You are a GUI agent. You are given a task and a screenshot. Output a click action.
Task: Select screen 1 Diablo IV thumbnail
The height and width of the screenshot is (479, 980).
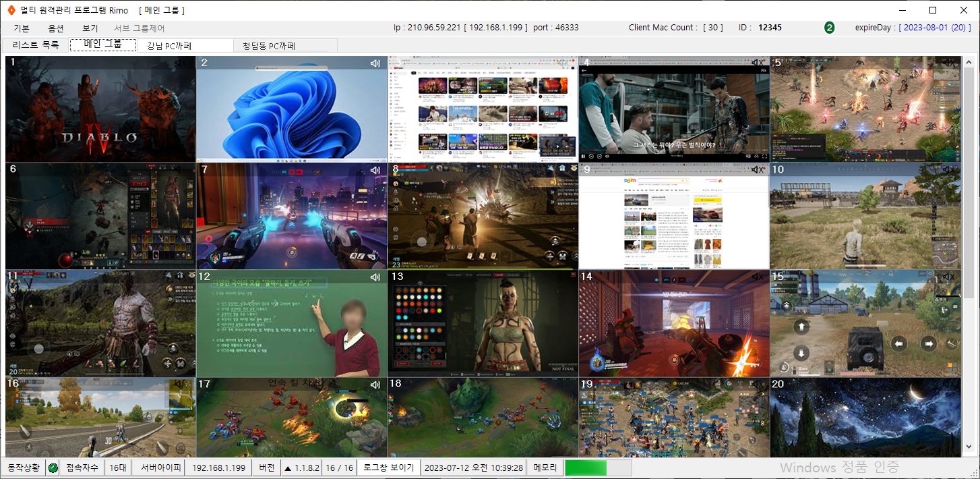[100, 109]
